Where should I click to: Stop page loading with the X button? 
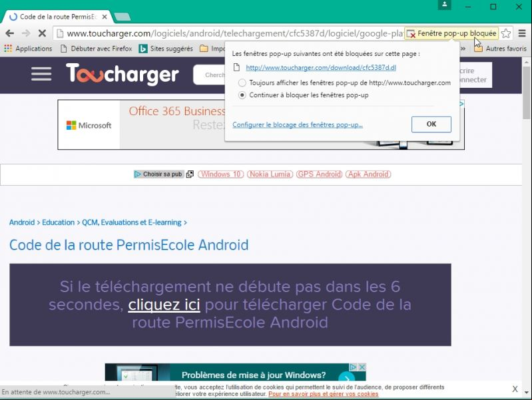point(42,33)
